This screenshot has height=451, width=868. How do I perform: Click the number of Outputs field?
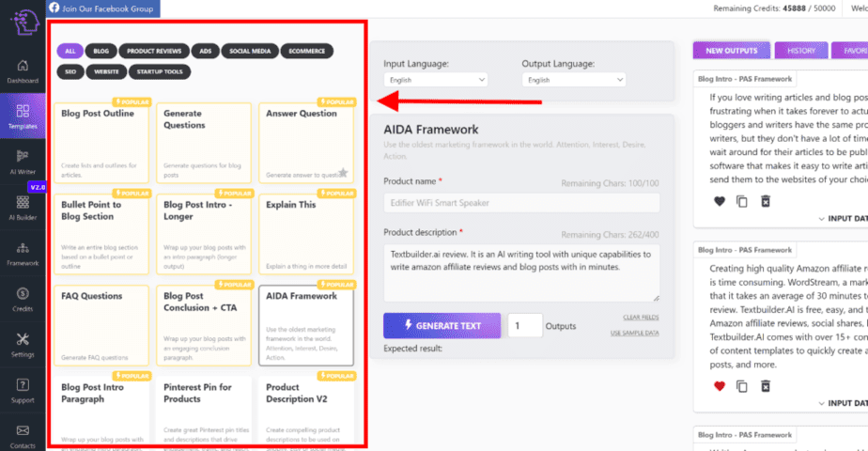(x=525, y=325)
